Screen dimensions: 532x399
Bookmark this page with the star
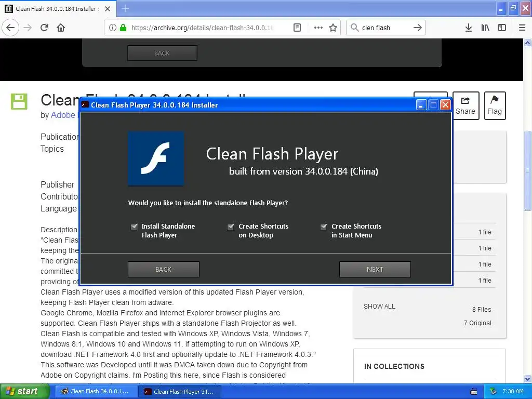tap(333, 28)
